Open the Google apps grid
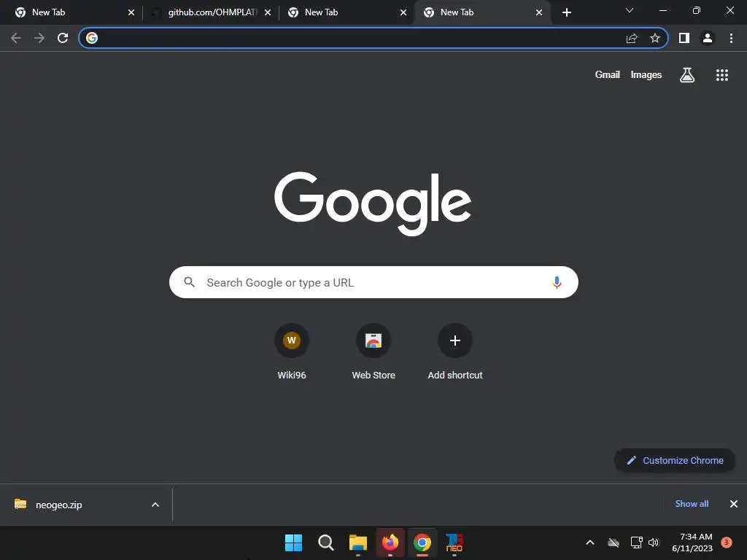This screenshot has height=560, width=747. 722,75
